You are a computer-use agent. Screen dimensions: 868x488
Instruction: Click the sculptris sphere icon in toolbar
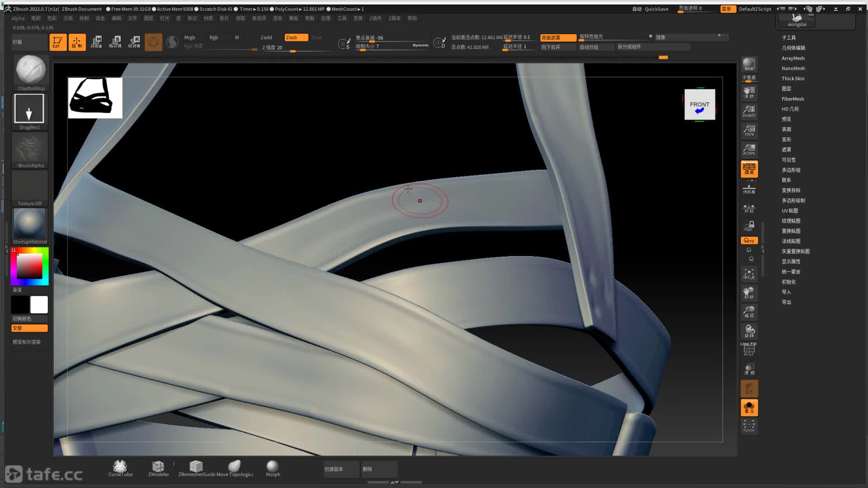point(172,42)
